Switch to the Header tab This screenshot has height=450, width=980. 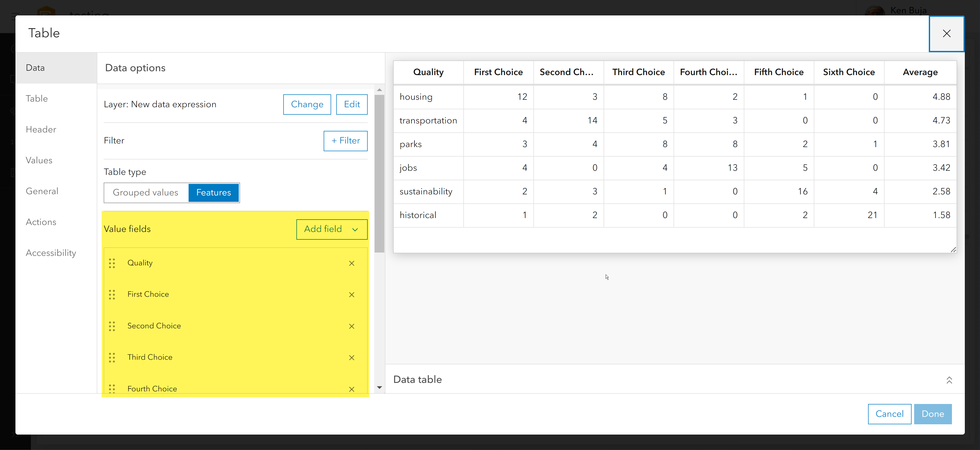click(x=41, y=130)
